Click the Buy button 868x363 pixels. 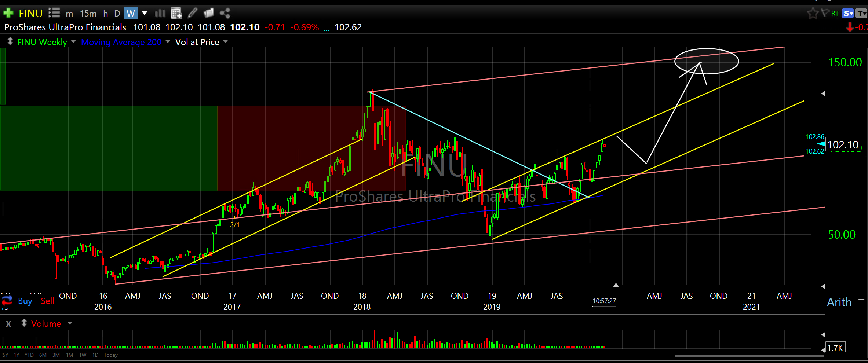25,301
